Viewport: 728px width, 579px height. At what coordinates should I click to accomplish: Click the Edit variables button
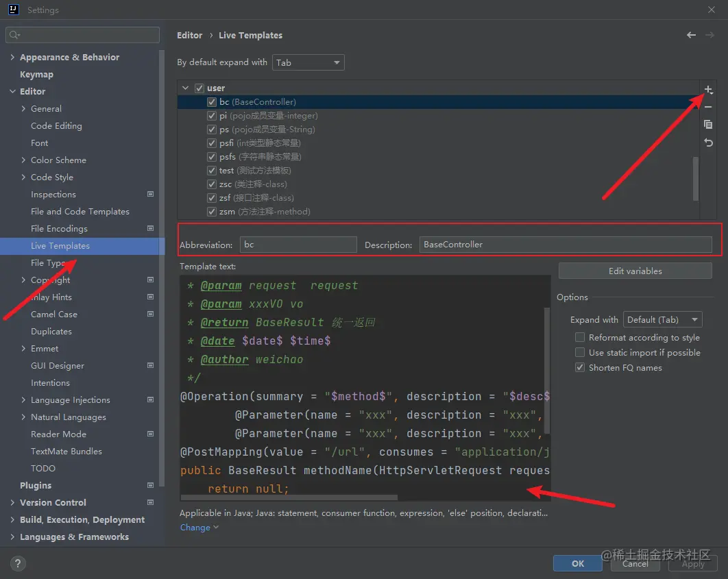pos(635,271)
